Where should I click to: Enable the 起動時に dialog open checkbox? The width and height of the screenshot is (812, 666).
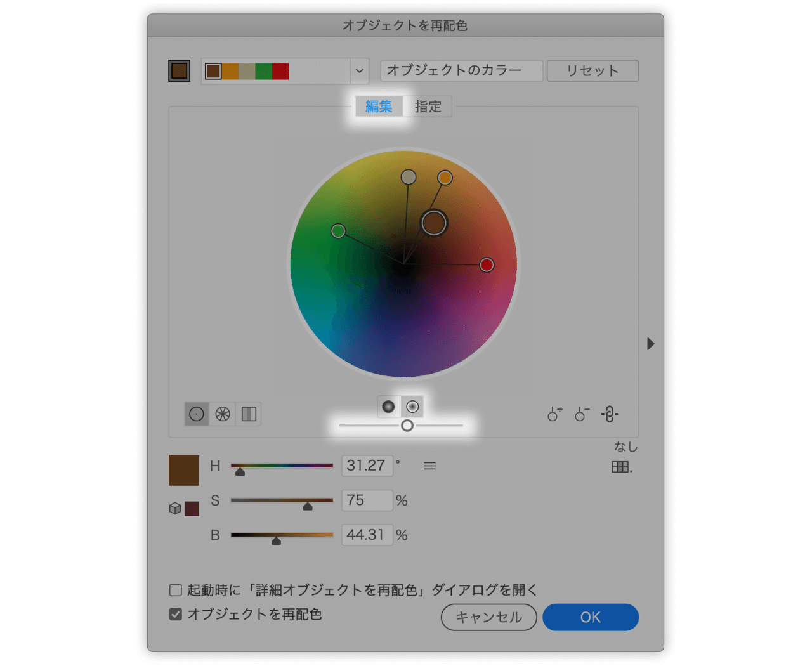coord(176,590)
